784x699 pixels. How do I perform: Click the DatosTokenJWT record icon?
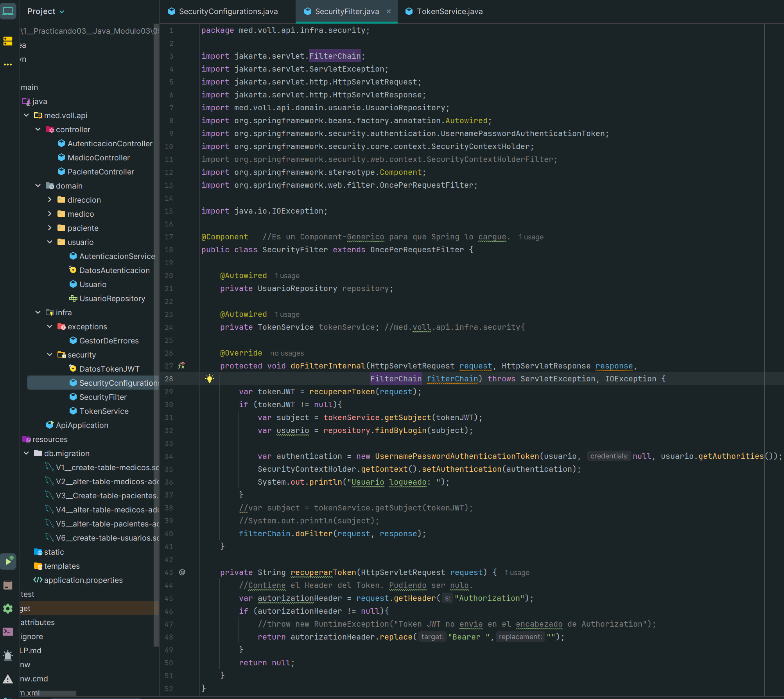tap(73, 368)
